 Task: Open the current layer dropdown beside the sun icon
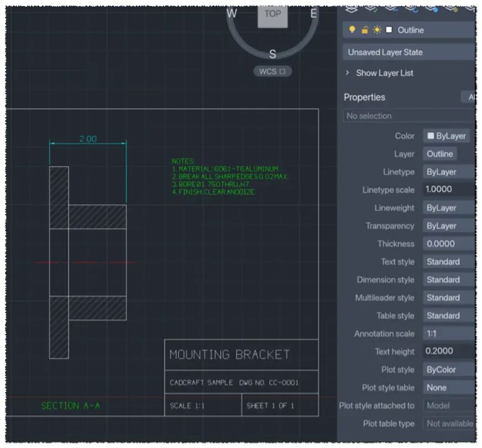point(409,30)
